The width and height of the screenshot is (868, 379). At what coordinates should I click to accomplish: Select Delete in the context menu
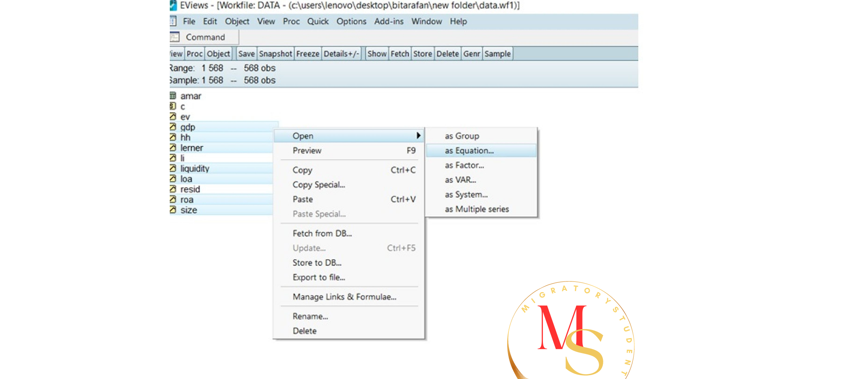tap(349, 331)
